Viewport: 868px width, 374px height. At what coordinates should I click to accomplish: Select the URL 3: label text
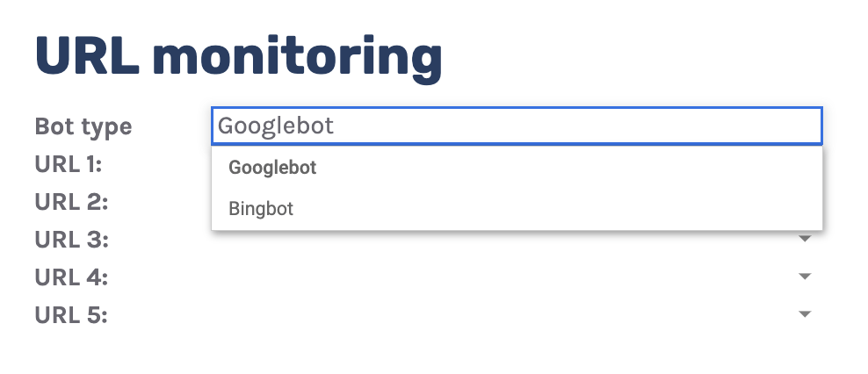(71, 240)
